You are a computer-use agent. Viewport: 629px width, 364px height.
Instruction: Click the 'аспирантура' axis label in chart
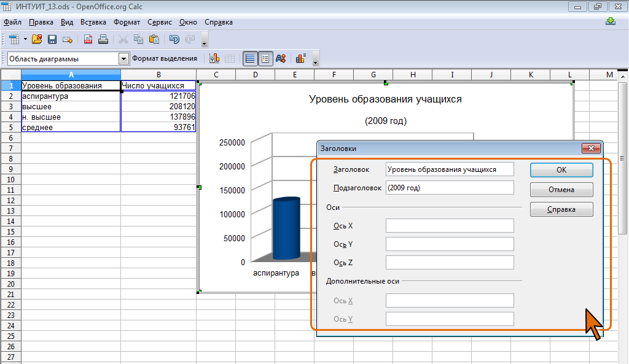(x=276, y=273)
